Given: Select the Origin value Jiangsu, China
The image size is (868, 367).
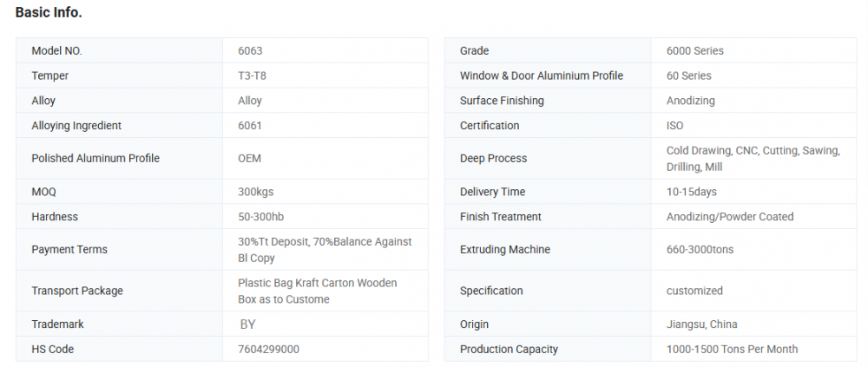Looking at the screenshot, I should [x=701, y=324].
